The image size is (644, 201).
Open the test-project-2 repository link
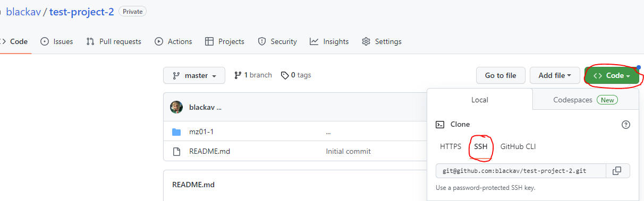(x=82, y=12)
